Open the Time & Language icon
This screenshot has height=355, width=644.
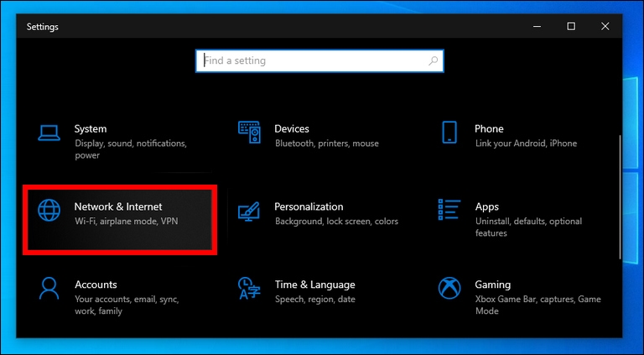[249, 289]
